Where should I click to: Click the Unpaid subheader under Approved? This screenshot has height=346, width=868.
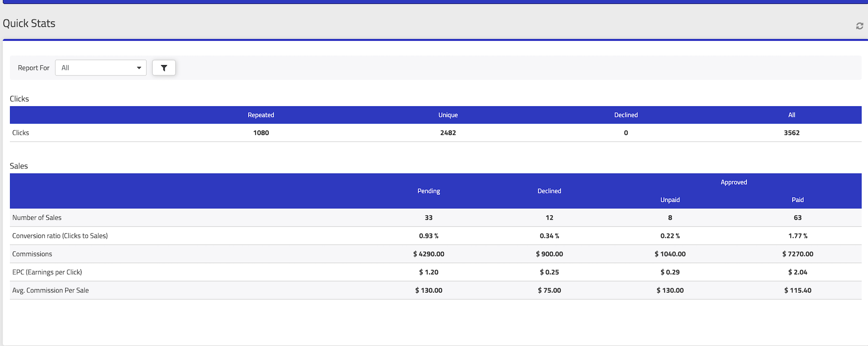point(670,200)
